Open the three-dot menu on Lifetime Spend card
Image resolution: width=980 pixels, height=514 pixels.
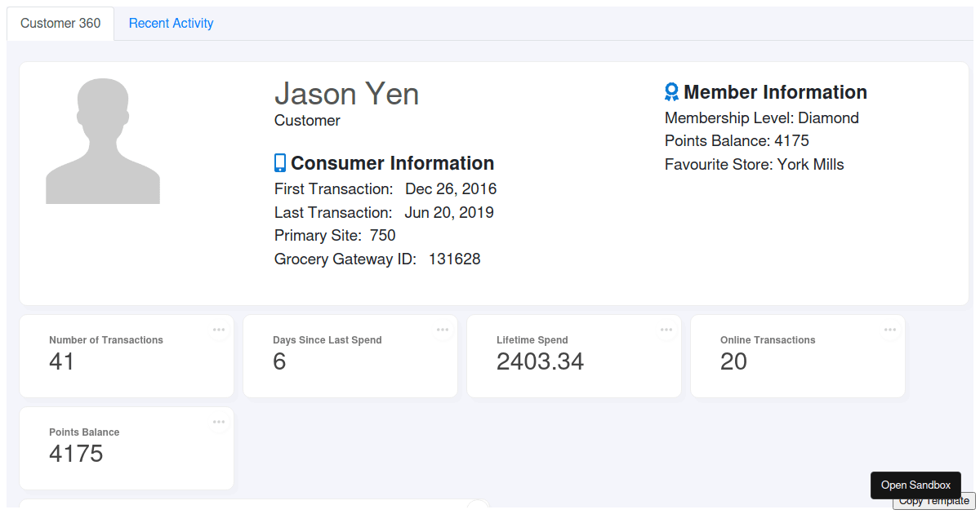pos(666,330)
